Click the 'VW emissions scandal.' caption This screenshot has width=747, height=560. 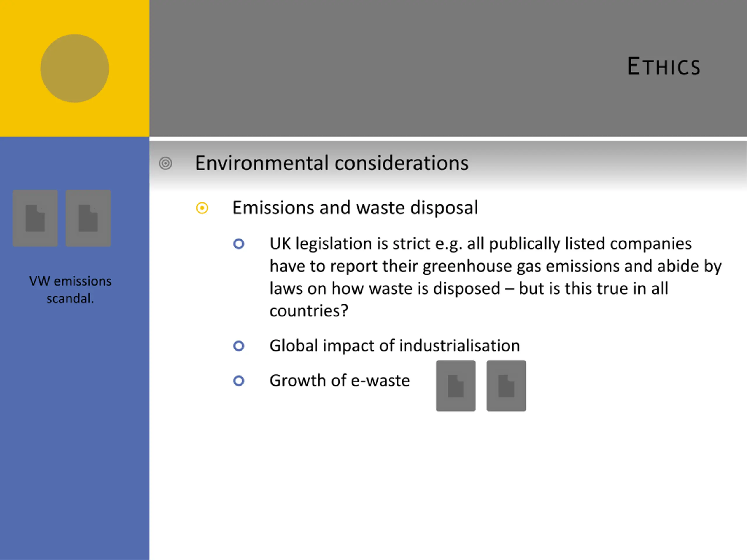(x=70, y=290)
